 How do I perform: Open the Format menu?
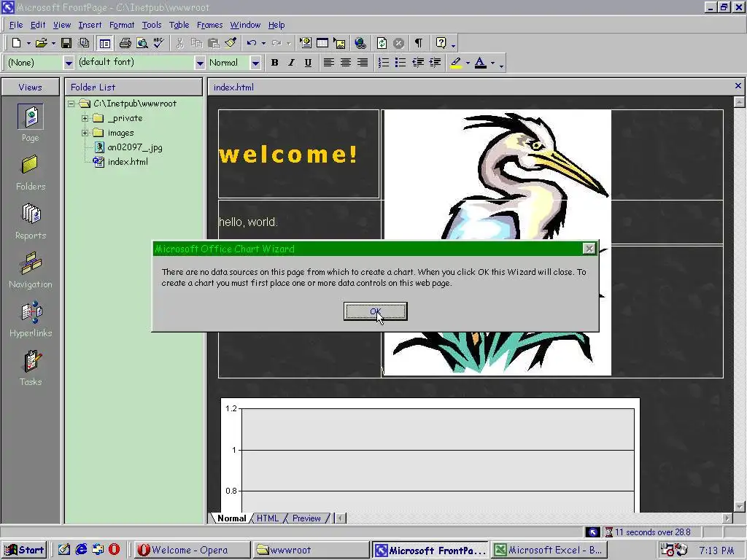click(122, 25)
